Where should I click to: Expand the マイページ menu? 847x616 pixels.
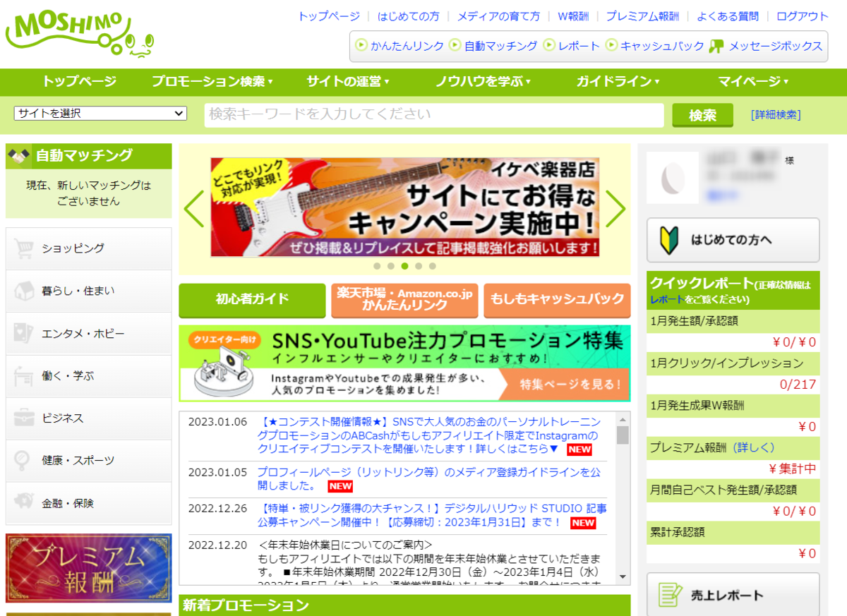pyautogui.click(x=753, y=82)
